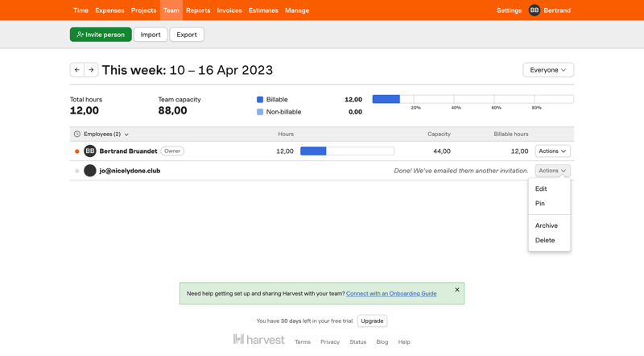Click the Capacity column header
This screenshot has height=356, width=644.
click(439, 134)
